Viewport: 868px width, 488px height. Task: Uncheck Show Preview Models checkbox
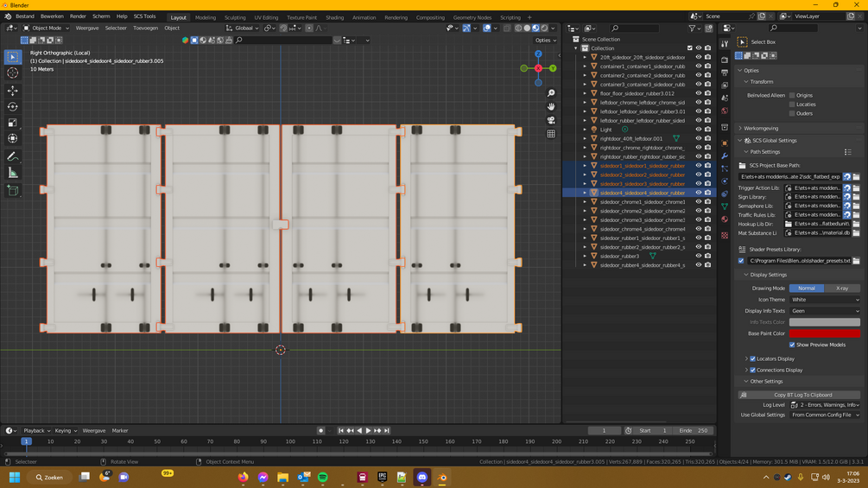(792, 345)
